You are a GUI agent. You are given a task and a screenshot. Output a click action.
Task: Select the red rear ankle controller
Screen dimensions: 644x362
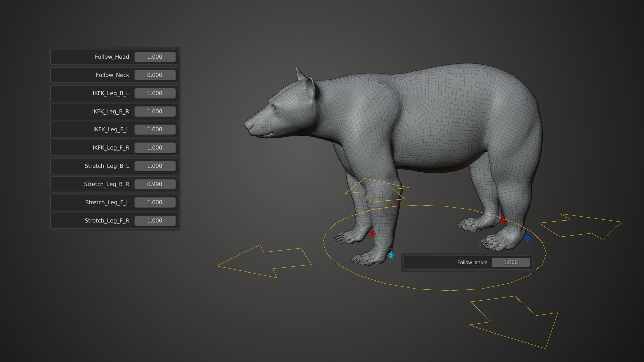point(502,220)
